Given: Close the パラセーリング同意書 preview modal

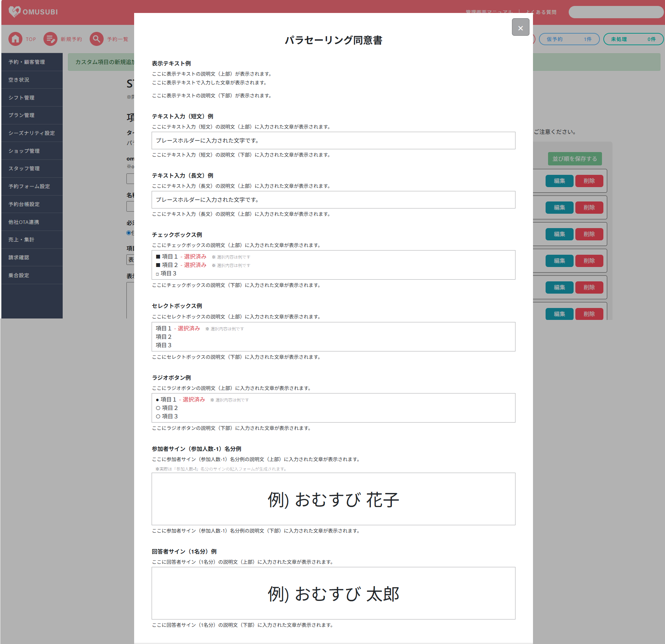Looking at the screenshot, I should pyautogui.click(x=520, y=27).
